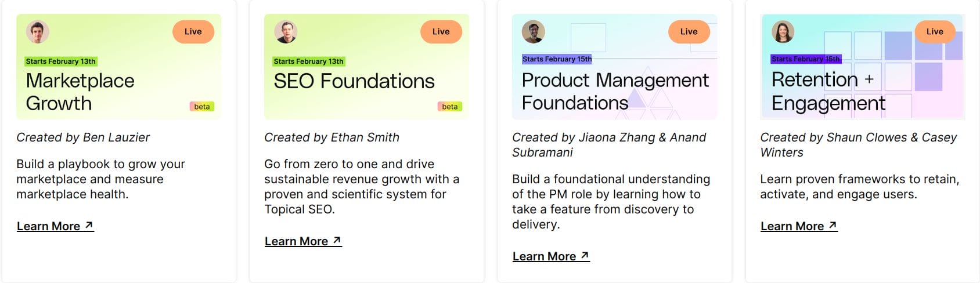Select the Retention + Engagement title

828,91
